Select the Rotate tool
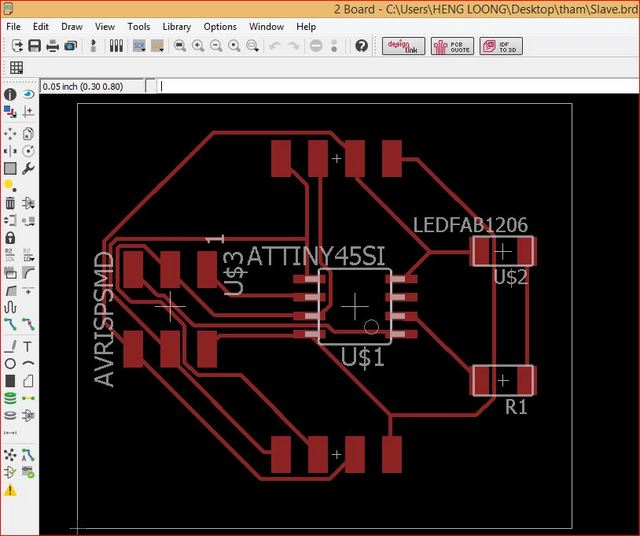The height and width of the screenshot is (536, 640). tap(28, 151)
